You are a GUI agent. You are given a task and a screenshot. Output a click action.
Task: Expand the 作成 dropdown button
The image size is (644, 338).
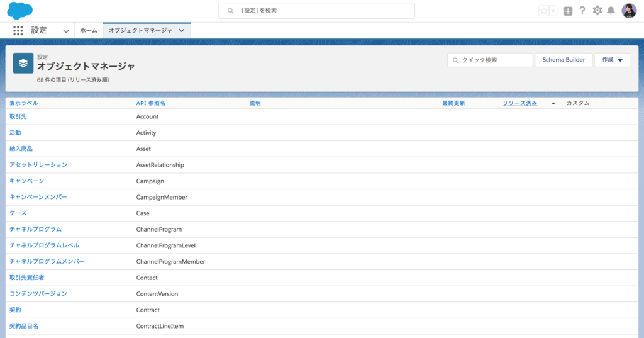[x=613, y=60]
